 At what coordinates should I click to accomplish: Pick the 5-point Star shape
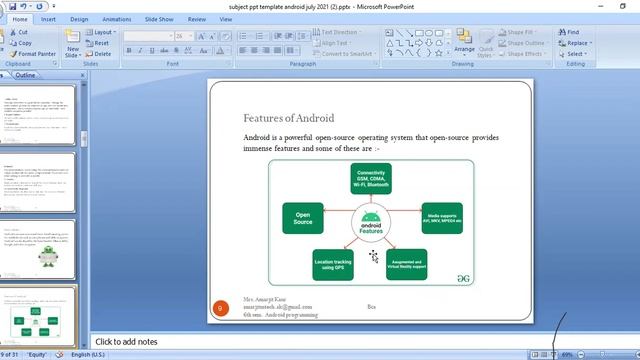pyautogui.click(x=439, y=53)
